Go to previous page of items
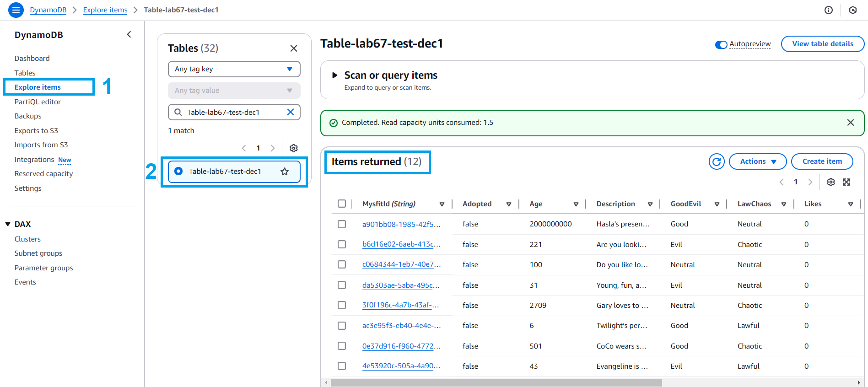This screenshot has width=868, height=387. (782, 182)
